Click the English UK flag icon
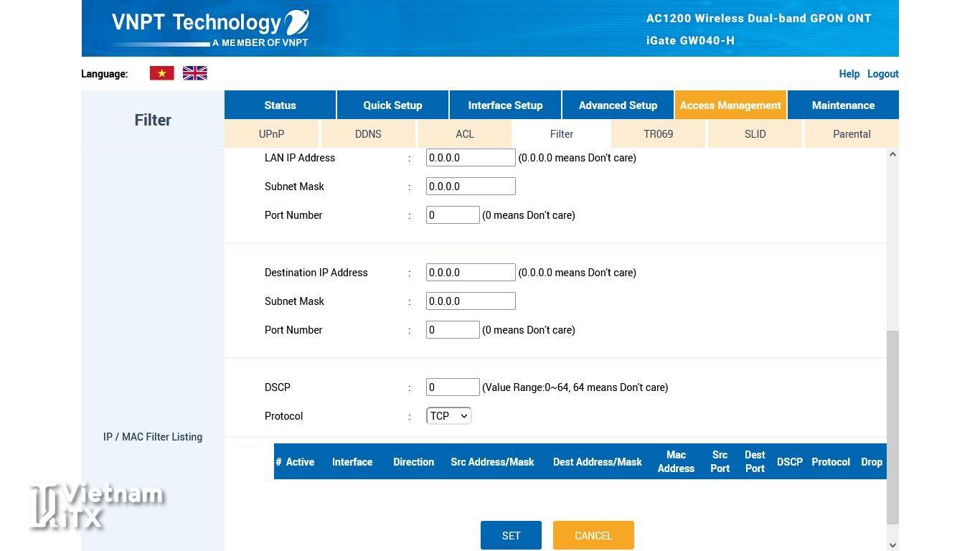980x551 pixels. point(194,73)
